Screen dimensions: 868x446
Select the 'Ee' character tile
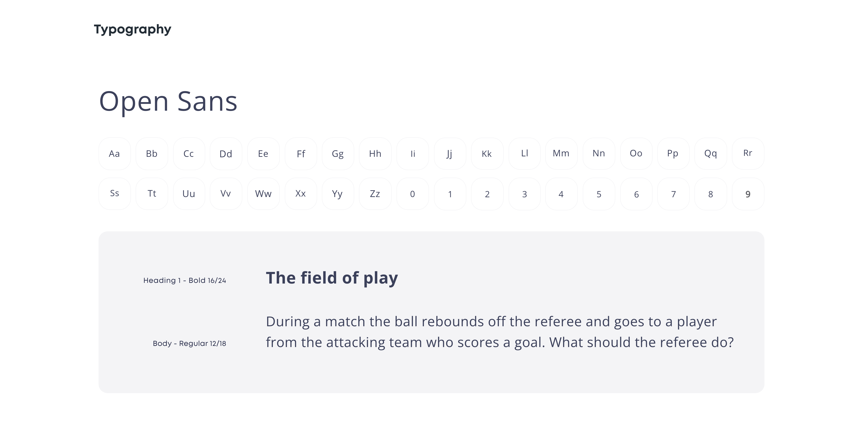[263, 154]
